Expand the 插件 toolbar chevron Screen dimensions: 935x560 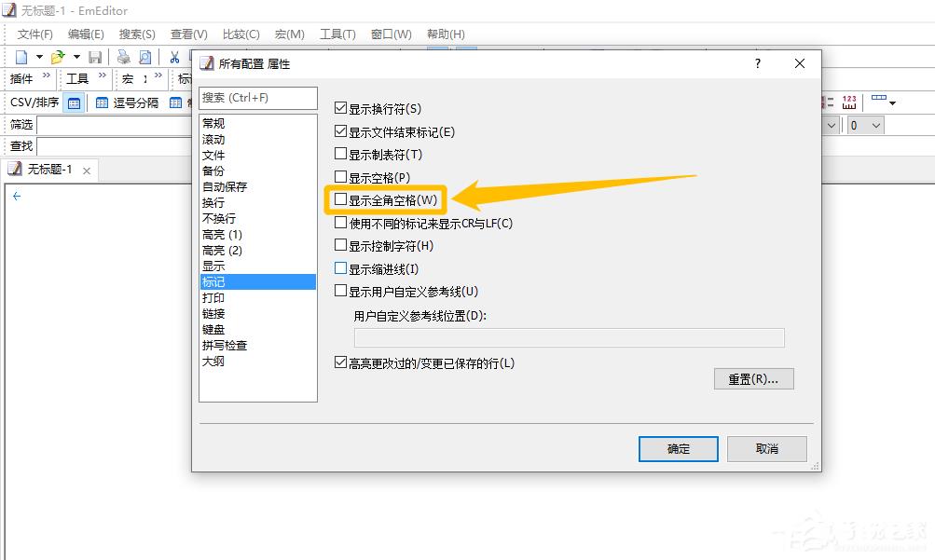point(47,75)
